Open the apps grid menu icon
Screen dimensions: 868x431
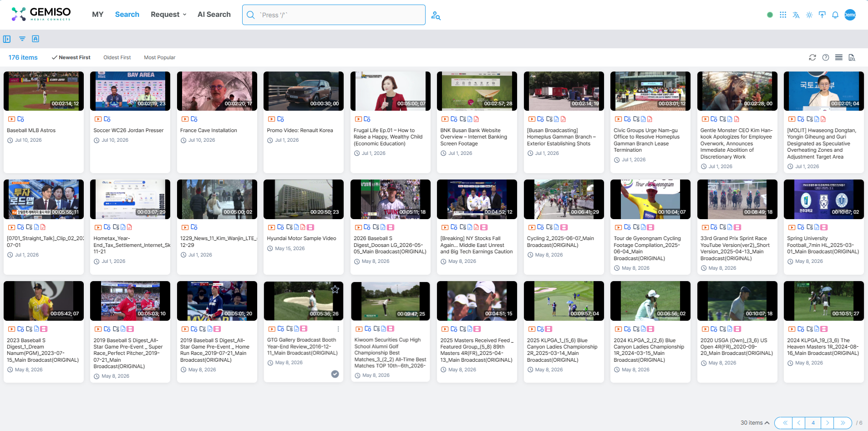tap(783, 15)
